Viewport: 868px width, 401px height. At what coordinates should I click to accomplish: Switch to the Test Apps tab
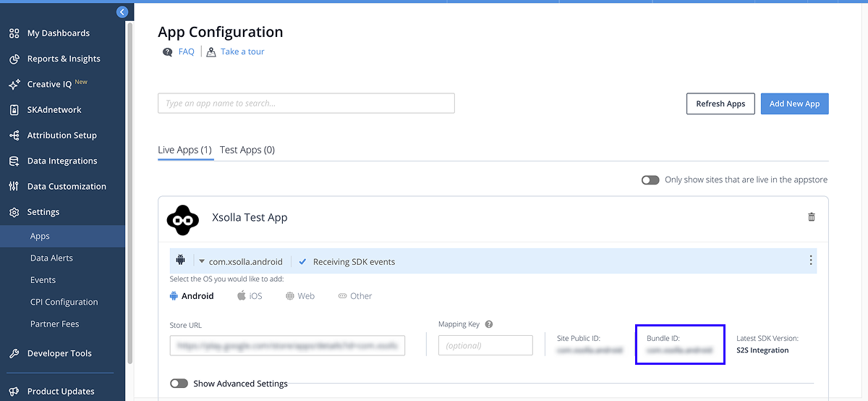(x=247, y=150)
